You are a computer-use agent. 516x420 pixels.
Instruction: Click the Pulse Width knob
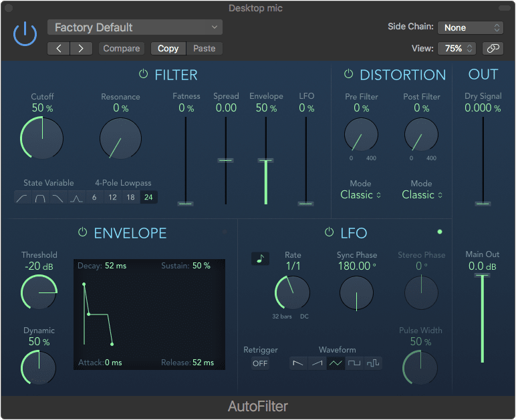pos(420,367)
